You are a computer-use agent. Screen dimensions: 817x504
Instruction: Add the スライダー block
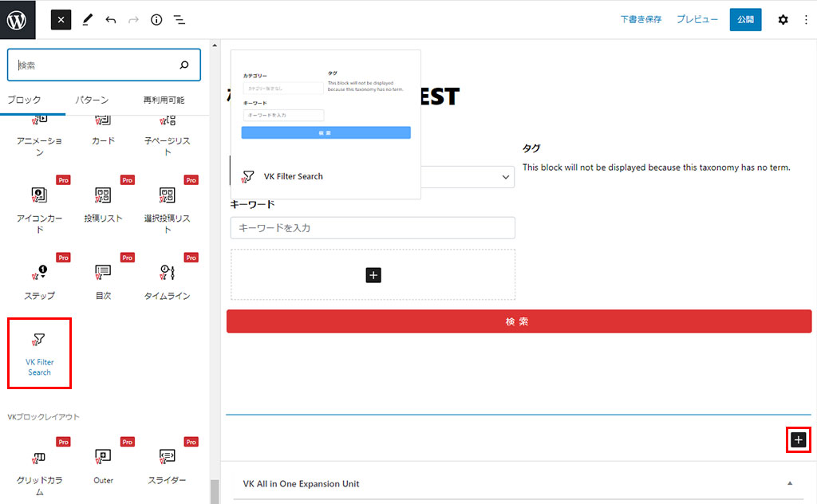click(x=167, y=463)
